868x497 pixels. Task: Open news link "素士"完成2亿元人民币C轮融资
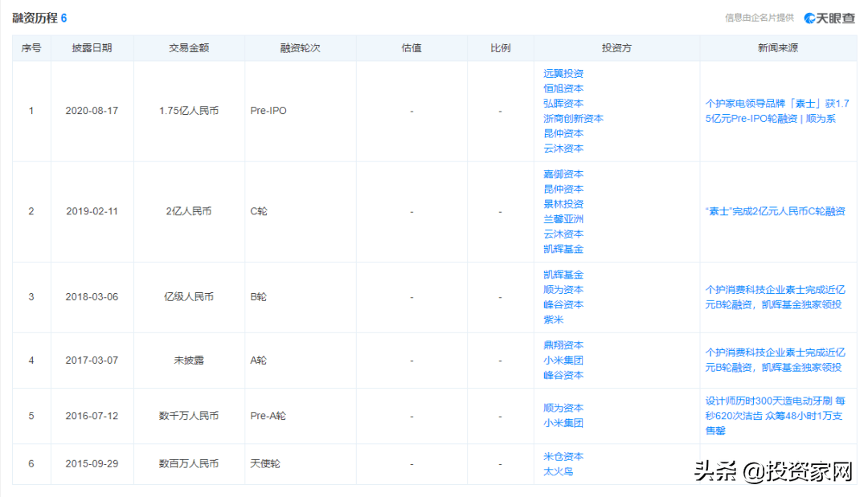pos(775,211)
